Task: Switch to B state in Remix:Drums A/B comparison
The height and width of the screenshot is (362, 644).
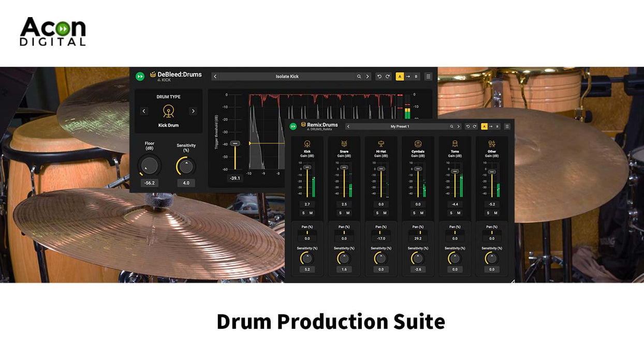Action: (497, 126)
